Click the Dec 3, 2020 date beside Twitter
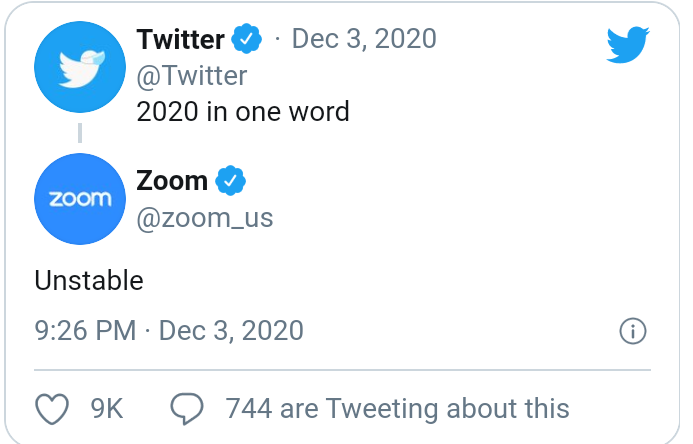Image resolution: width=693 pixels, height=444 pixels. pos(364,40)
